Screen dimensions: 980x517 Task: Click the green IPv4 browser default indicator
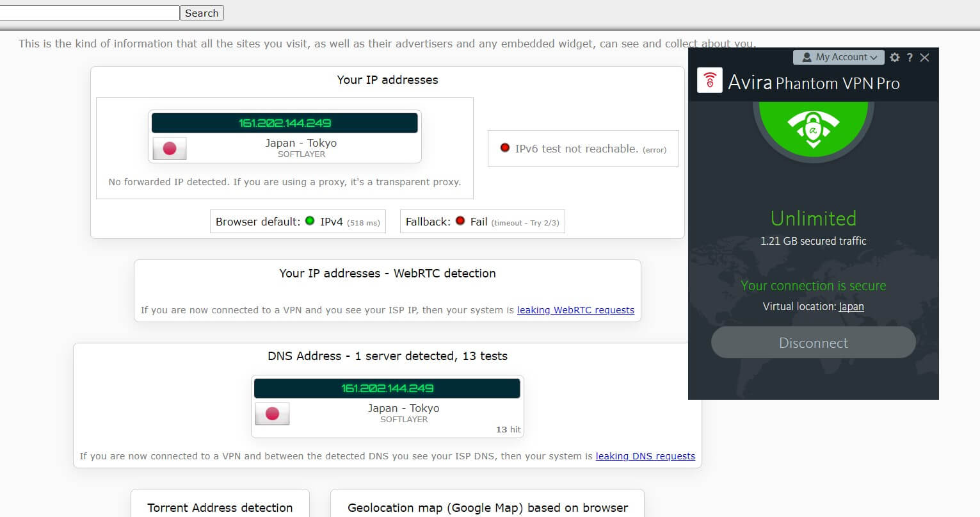click(310, 221)
